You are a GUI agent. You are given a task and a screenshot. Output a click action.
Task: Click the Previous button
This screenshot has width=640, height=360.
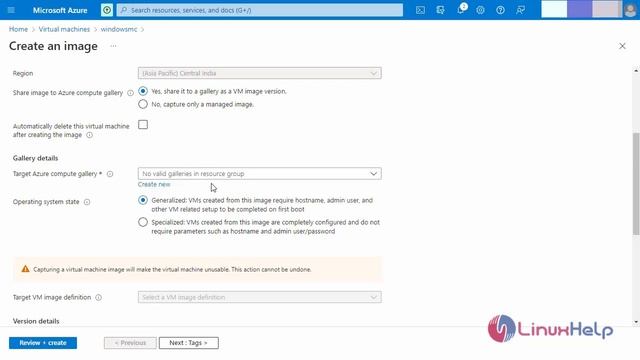click(x=130, y=343)
